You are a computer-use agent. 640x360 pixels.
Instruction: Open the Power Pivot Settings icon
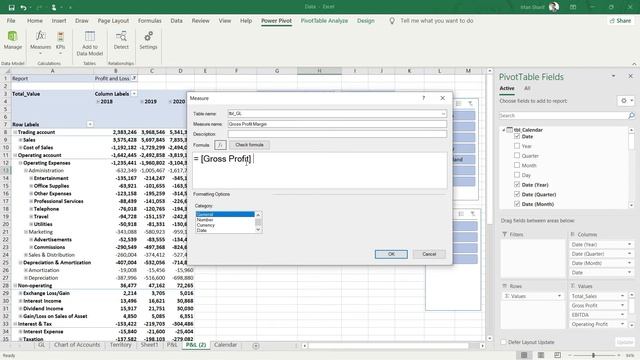pos(149,36)
